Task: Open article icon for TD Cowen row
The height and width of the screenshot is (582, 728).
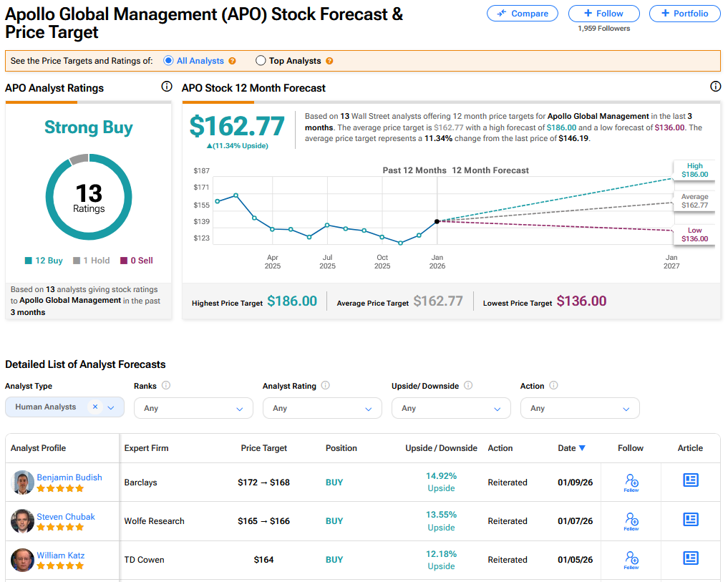Action: point(690,558)
